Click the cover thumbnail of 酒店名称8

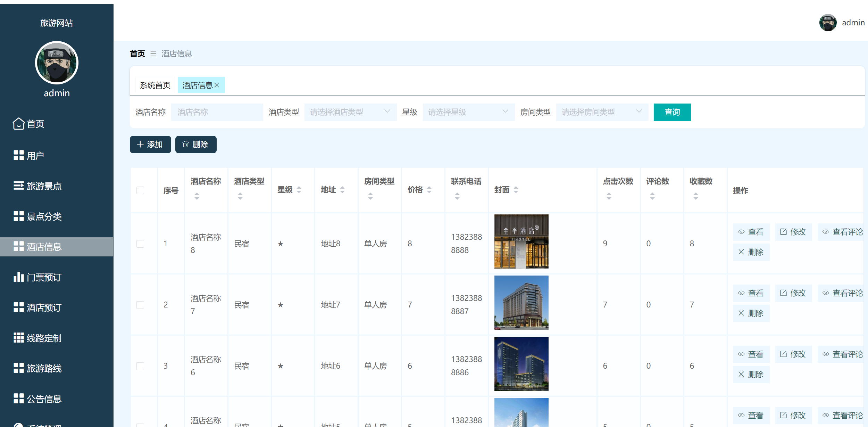pos(521,241)
